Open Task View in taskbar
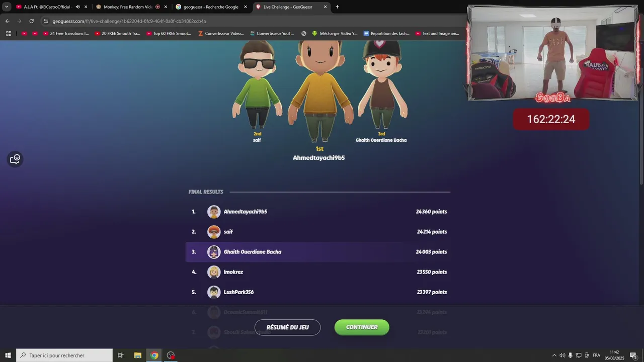This screenshot has width=644, height=362. [121, 355]
